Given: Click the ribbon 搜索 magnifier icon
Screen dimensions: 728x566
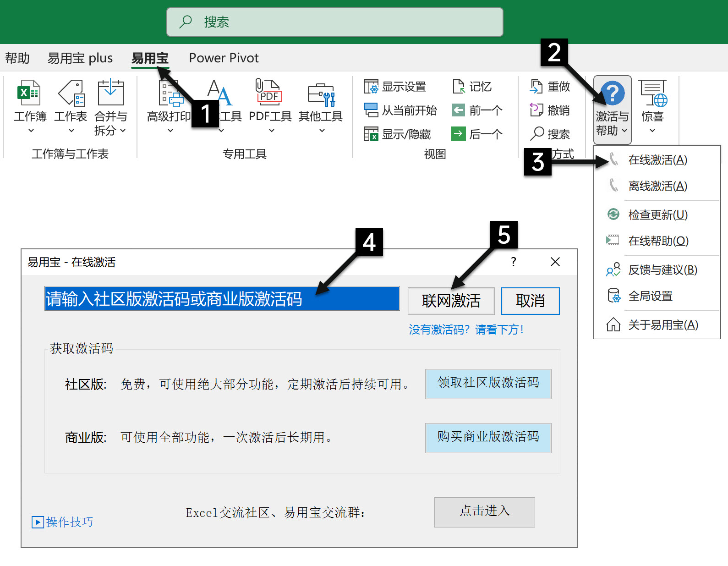Looking at the screenshot, I should (536, 134).
